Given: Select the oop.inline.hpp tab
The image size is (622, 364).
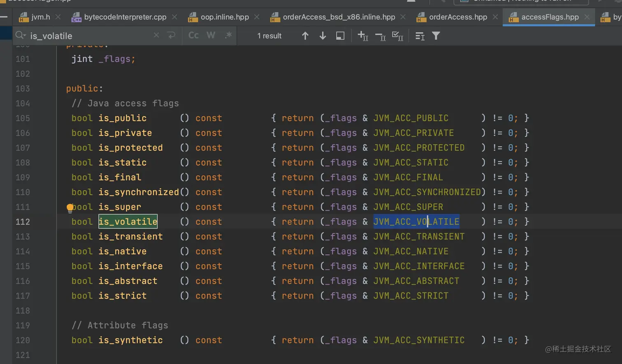Looking at the screenshot, I should (225, 17).
